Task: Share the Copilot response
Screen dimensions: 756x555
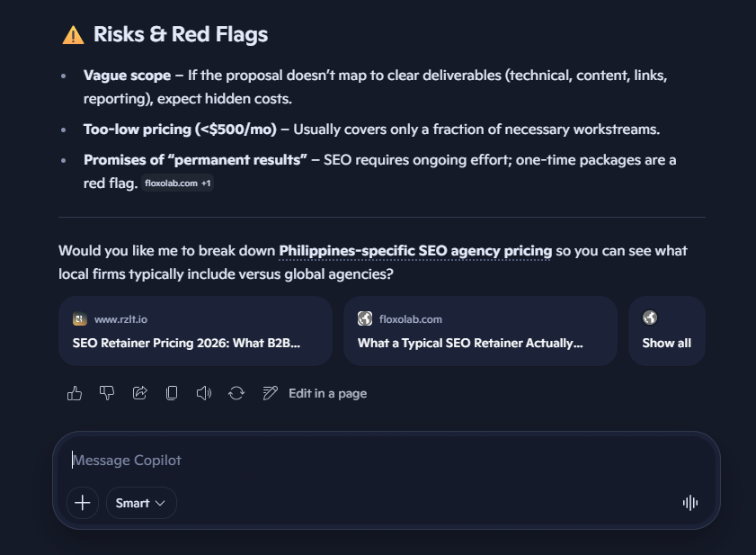Action: [x=140, y=393]
